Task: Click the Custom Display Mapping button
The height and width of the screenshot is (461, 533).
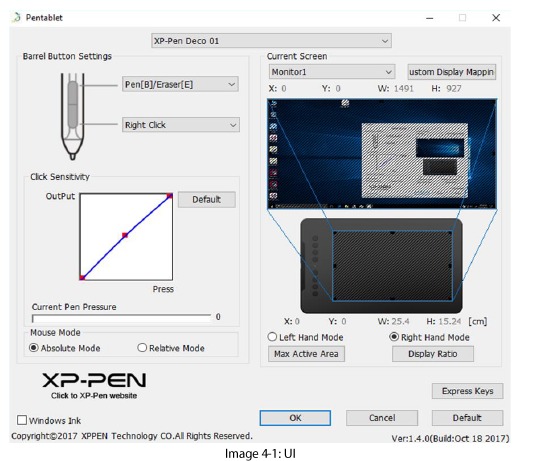Action: (451, 72)
